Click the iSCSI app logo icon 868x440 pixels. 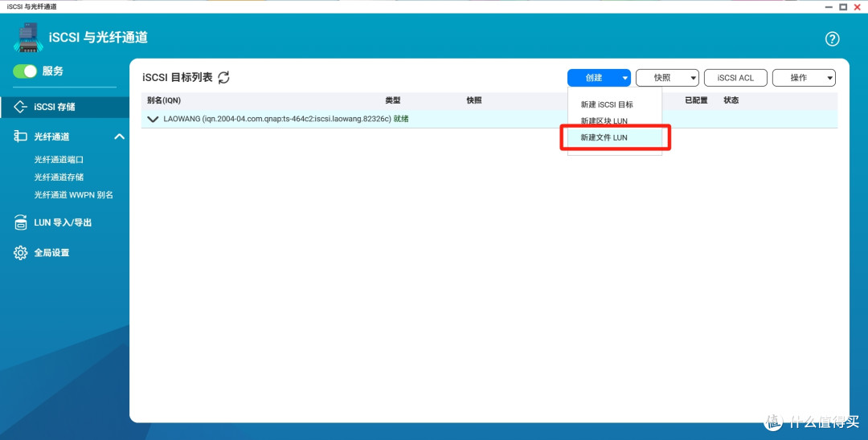28,38
